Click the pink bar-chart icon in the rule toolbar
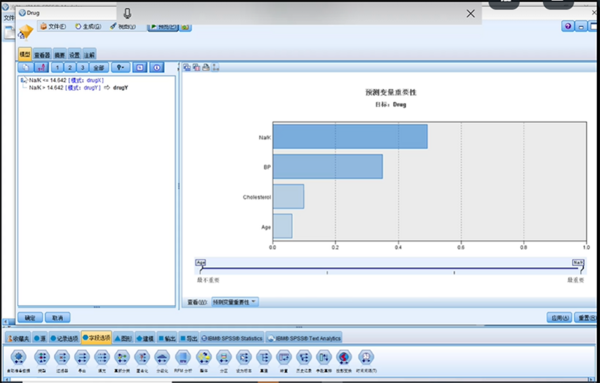 [x=41, y=68]
